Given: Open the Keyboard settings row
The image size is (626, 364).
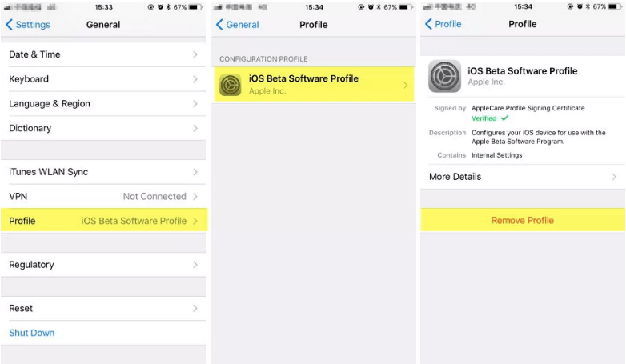Looking at the screenshot, I should [x=103, y=79].
